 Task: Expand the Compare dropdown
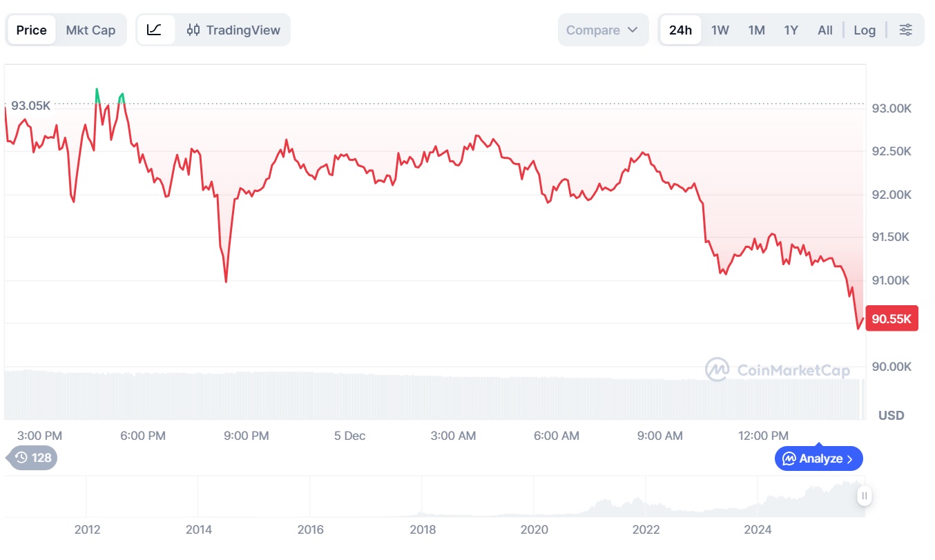coord(602,30)
